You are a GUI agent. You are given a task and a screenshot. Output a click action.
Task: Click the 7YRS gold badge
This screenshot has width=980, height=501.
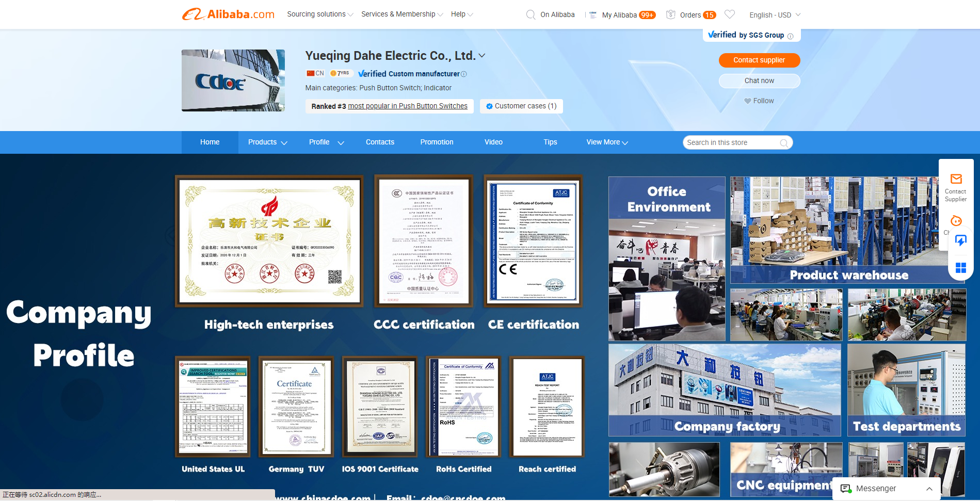tap(340, 73)
